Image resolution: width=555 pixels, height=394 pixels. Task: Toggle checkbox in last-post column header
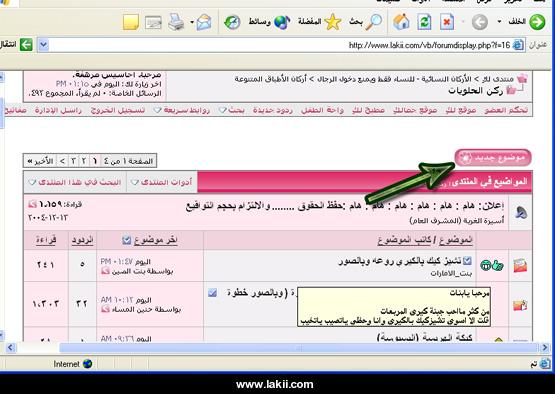[126, 240]
